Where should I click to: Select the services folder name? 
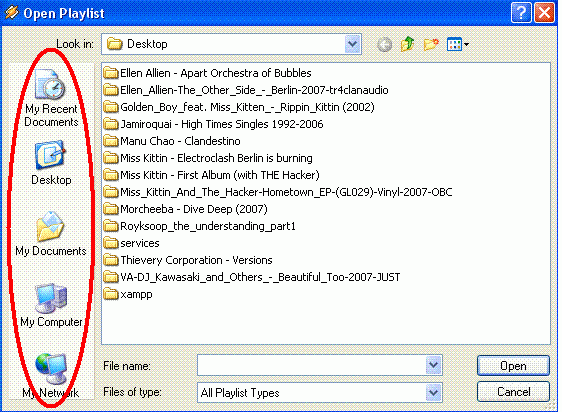tap(140, 243)
